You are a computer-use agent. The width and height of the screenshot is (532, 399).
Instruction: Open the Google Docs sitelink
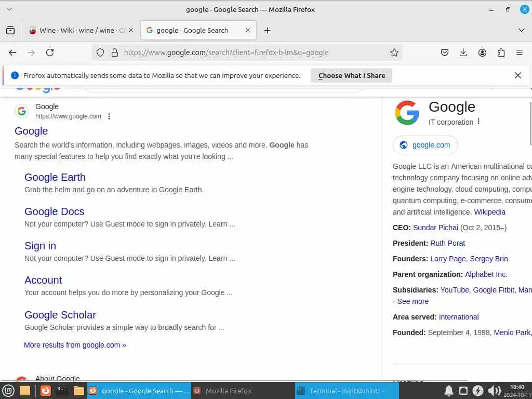point(54,211)
